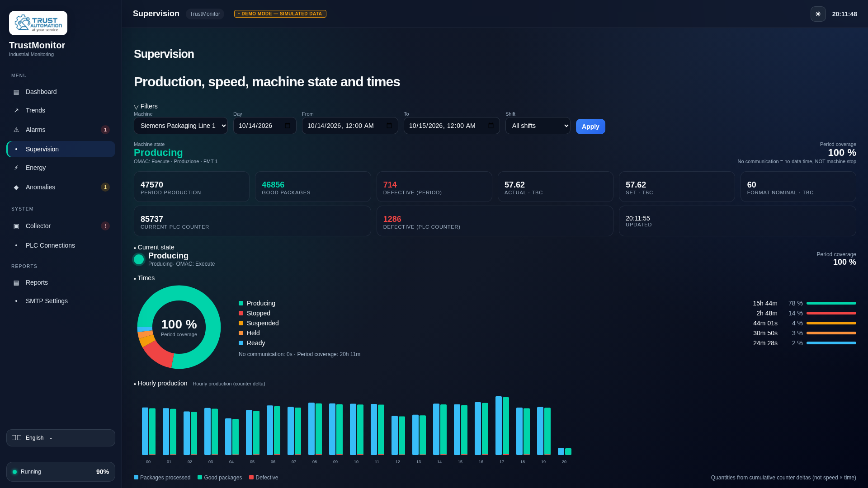Click the Producing legend swatch

tap(241, 304)
